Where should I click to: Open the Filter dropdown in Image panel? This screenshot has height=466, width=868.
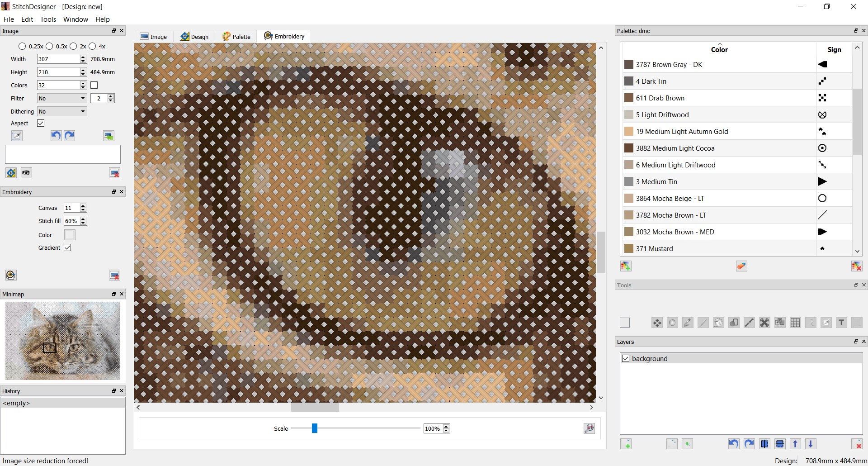click(62, 98)
